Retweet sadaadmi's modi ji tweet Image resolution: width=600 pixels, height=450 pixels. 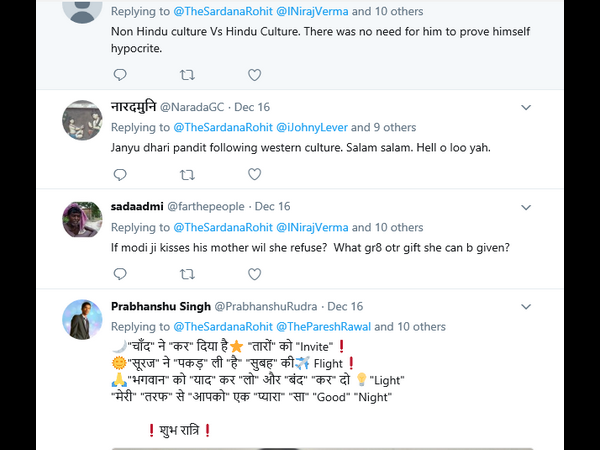point(187,275)
